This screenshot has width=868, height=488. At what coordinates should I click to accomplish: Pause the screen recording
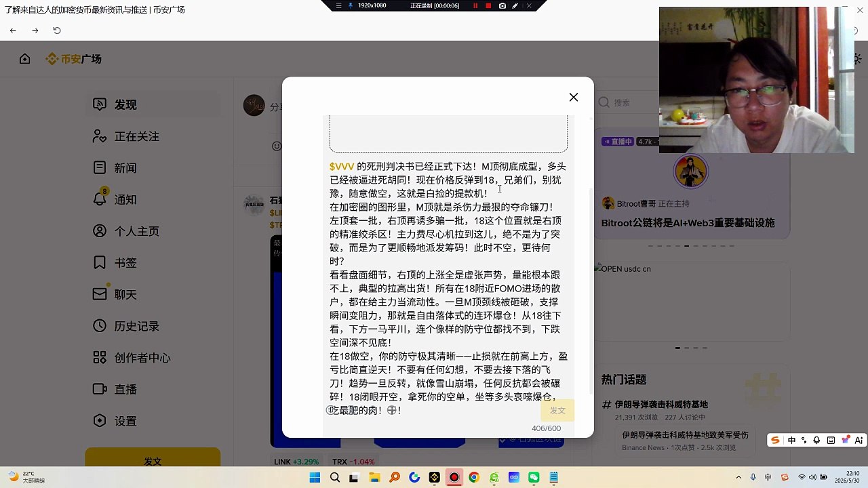click(475, 5)
